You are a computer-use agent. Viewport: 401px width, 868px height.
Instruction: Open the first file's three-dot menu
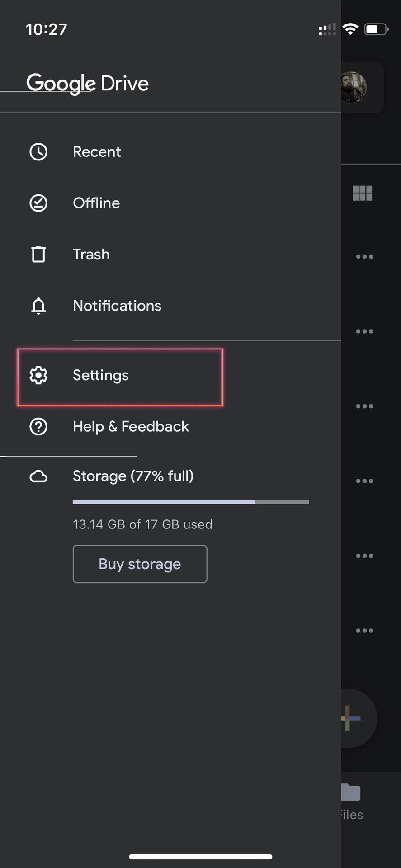(x=364, y=257)
